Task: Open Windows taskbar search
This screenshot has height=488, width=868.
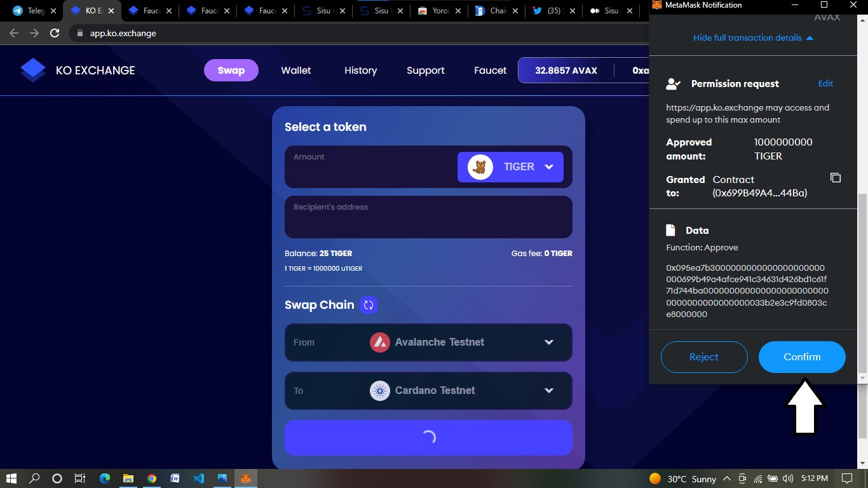Action: [34, 478]
